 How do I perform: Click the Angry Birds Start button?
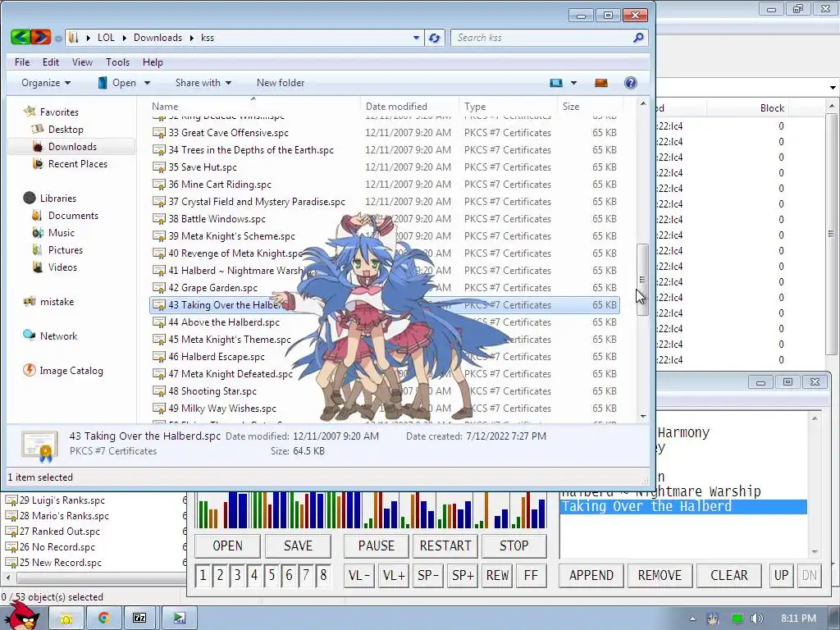[x=24, y=616]
